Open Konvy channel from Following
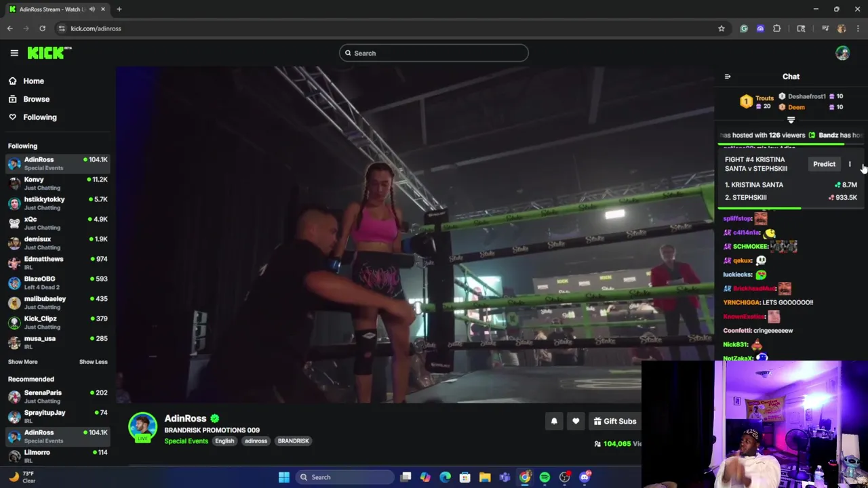 pyautogui.click(x=58, y=183)
